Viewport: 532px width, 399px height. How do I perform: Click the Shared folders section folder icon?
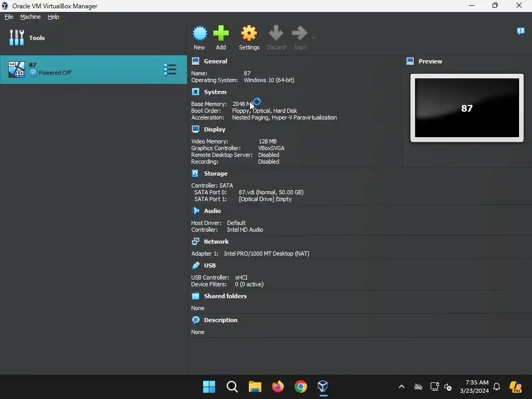pos(195,296)
